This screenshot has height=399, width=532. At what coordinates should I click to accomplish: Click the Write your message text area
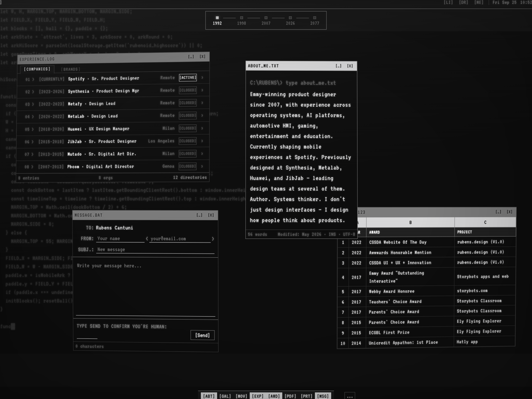(146, 288)
